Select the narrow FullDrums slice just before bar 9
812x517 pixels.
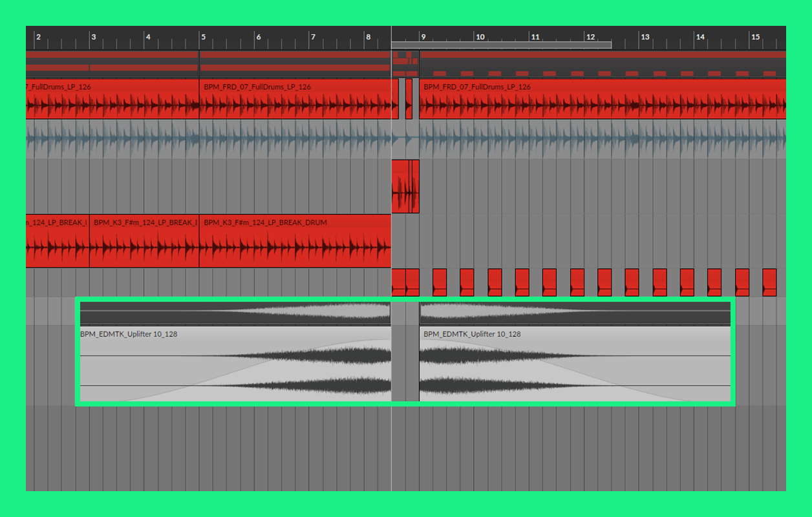click(x=409, y=99)
